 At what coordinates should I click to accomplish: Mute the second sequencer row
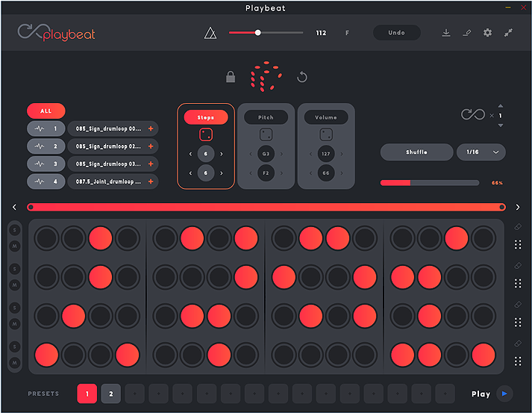[15, 285]
